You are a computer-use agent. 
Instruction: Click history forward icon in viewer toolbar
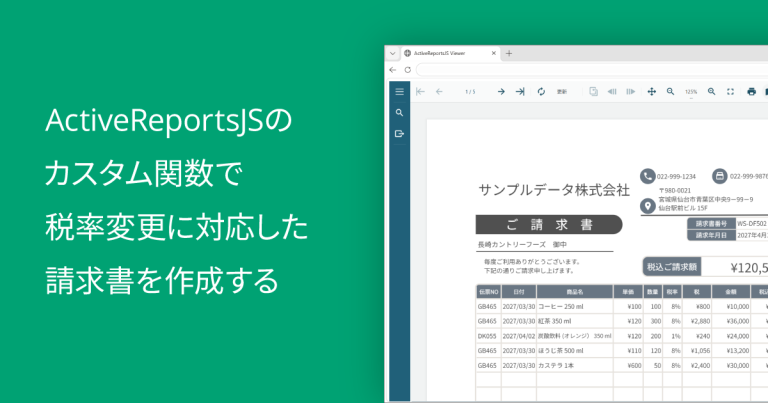pos(631,92)
